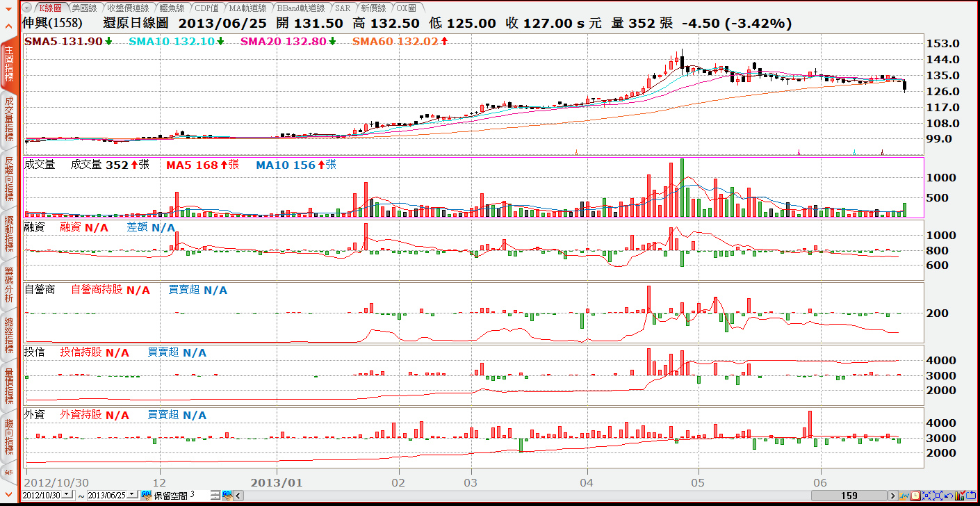Open the round menu button before K線圖 tab
The height and width of the screenshot is (506, 980).
[x=26, y=8]
